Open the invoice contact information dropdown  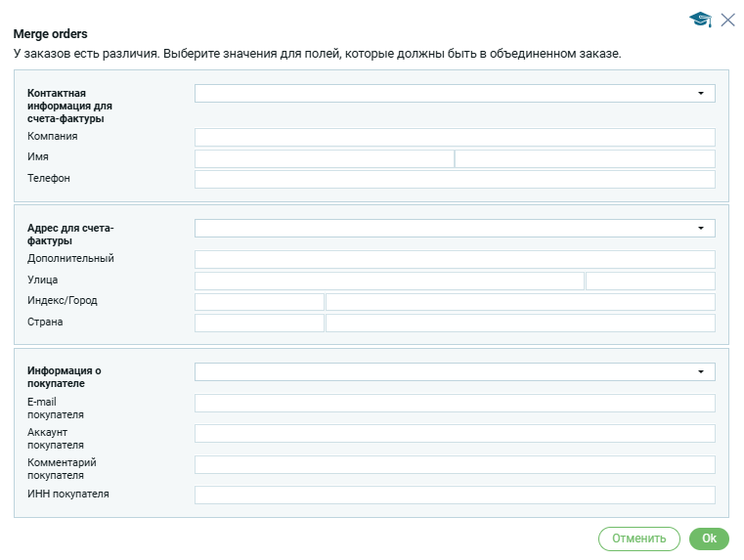coord(455,94)
